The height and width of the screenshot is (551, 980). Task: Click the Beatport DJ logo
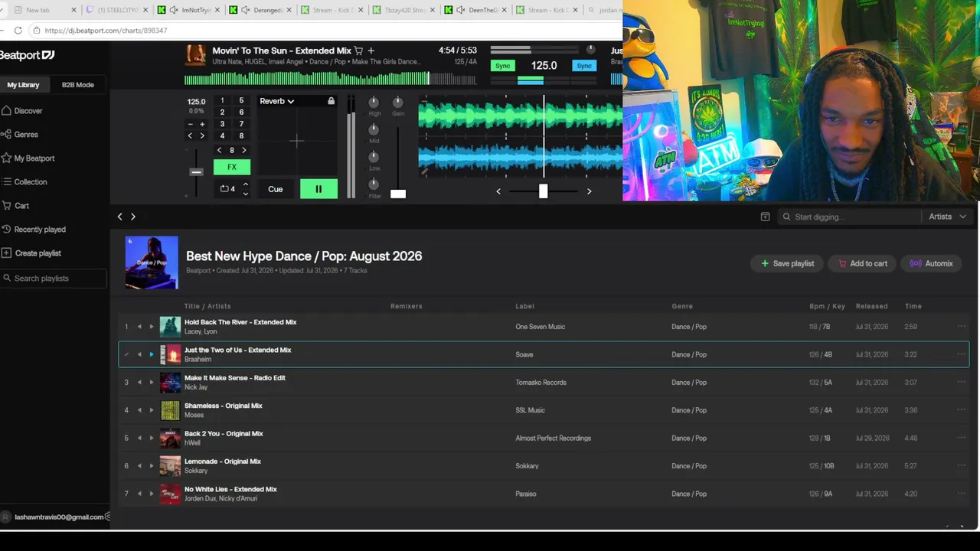[27, 55]
